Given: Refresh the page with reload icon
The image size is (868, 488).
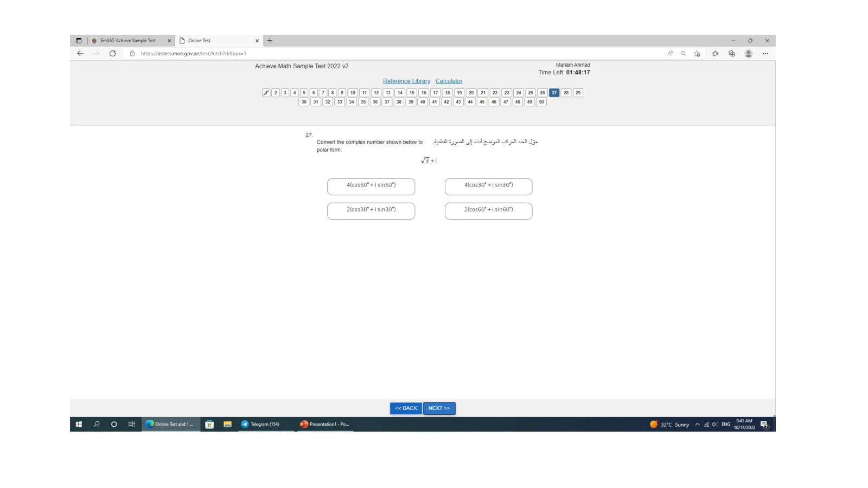Looking at the screenshot, I should click(112, 53).
